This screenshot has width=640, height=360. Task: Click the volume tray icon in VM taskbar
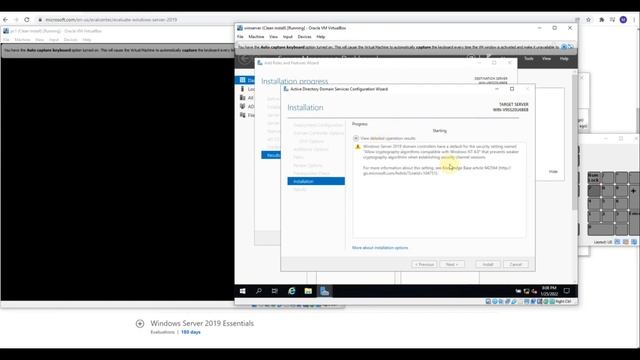pos(534,291)
